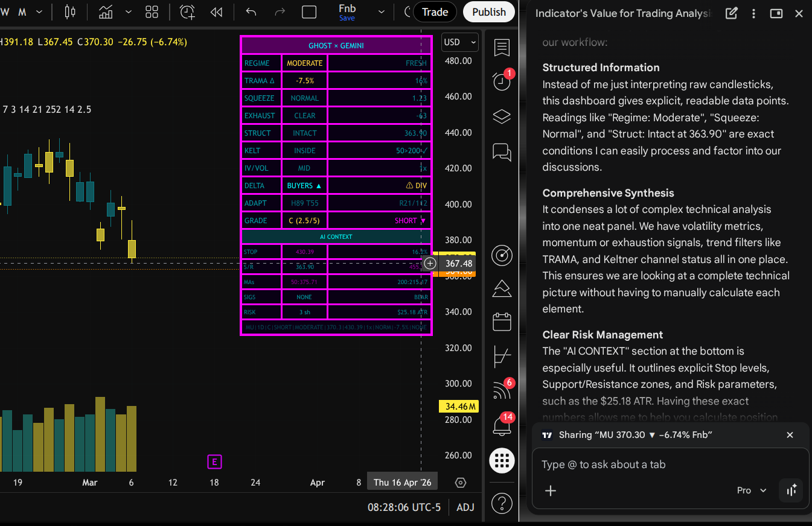The height and width of the screenshot is (526, 812).
Task: Expand the timeframe interval dropdown
Action: pyautogui.click(x=39, y=12)
